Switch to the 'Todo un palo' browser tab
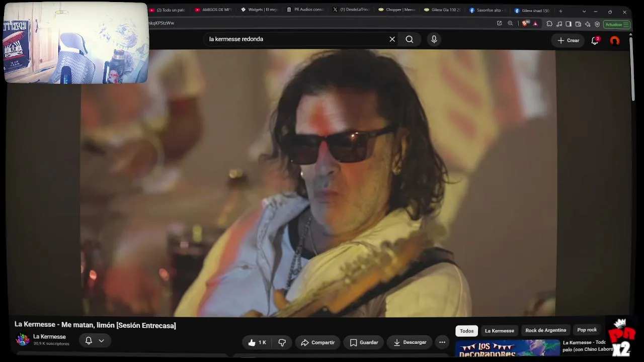 [168, 10]
